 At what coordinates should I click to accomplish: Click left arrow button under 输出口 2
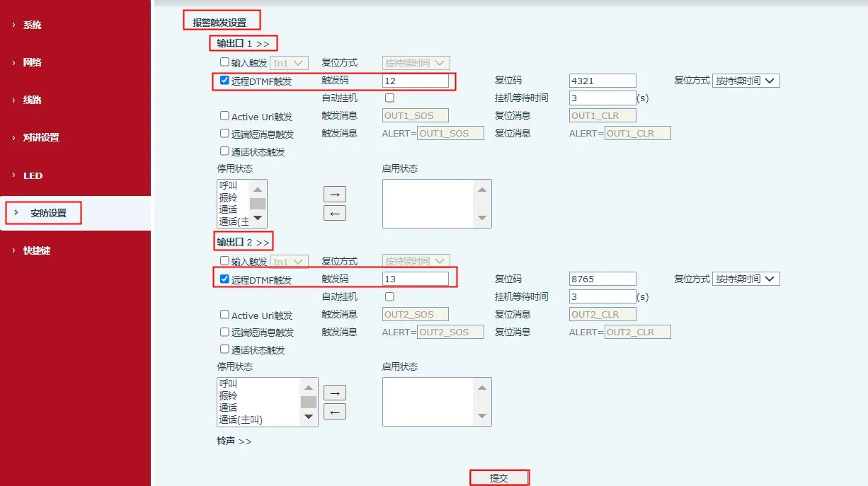click(x=334, y=411)
